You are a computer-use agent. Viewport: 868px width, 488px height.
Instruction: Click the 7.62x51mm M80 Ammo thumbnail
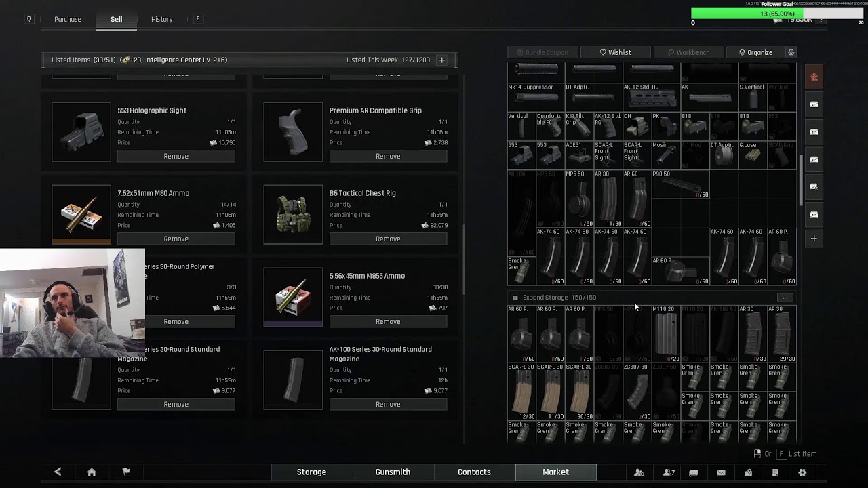click(x=81, y=214)
